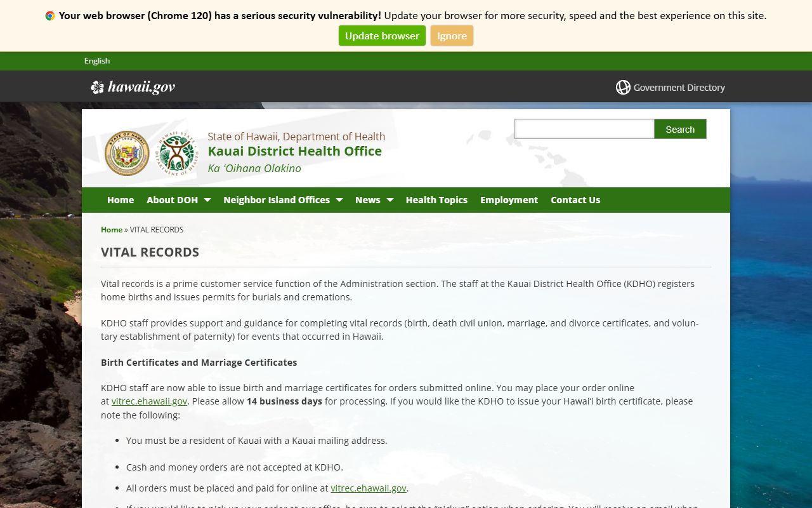Open the vitrec.ehawaii.gov link in the bullet list

[369, 488]
